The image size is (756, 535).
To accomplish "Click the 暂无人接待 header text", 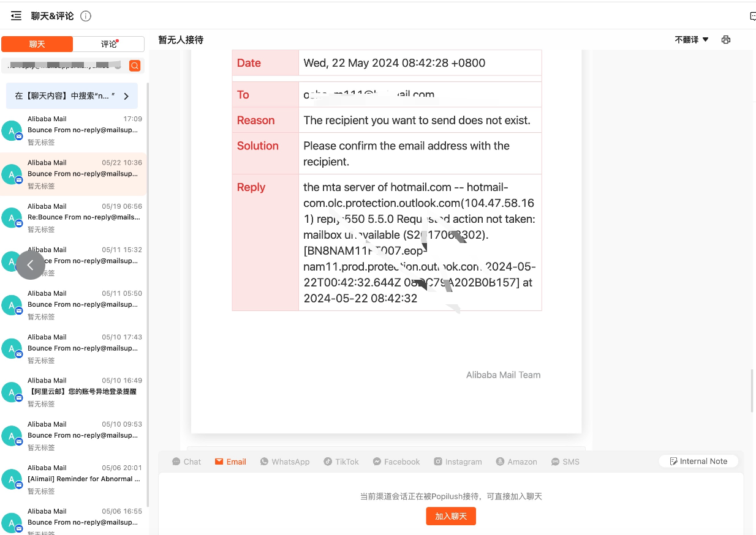I will point(181,40).
